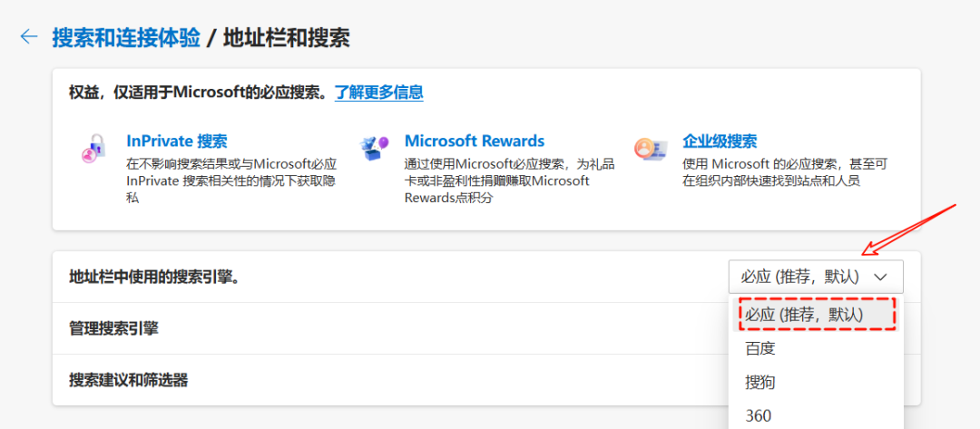The height and width of the screenshot is (429, 980).
Task: Click the InPrivate 搜索 lock icon
Action: [94, 148]
